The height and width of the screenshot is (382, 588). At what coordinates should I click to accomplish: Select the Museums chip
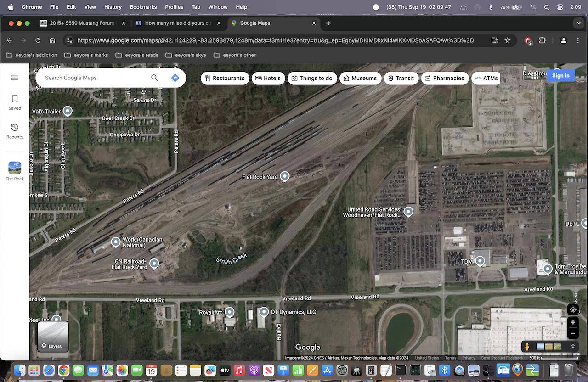coord(360,78)
